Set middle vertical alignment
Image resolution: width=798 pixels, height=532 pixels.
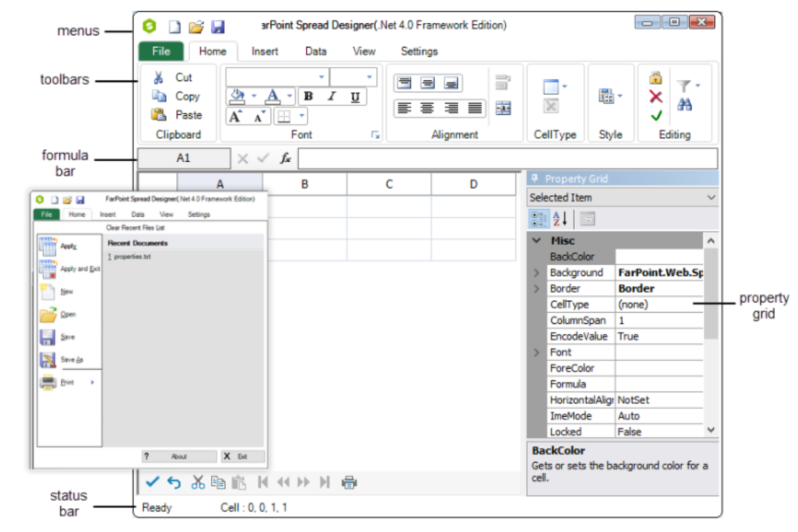click(428, 83)
